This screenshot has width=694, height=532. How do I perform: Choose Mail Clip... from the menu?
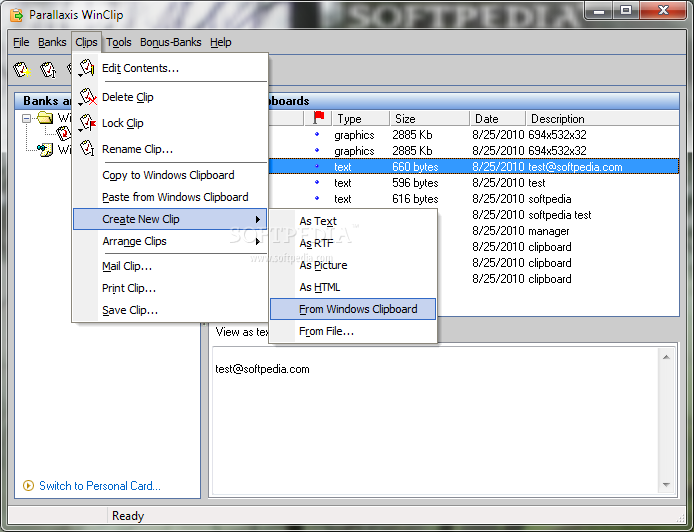point(170,266)
